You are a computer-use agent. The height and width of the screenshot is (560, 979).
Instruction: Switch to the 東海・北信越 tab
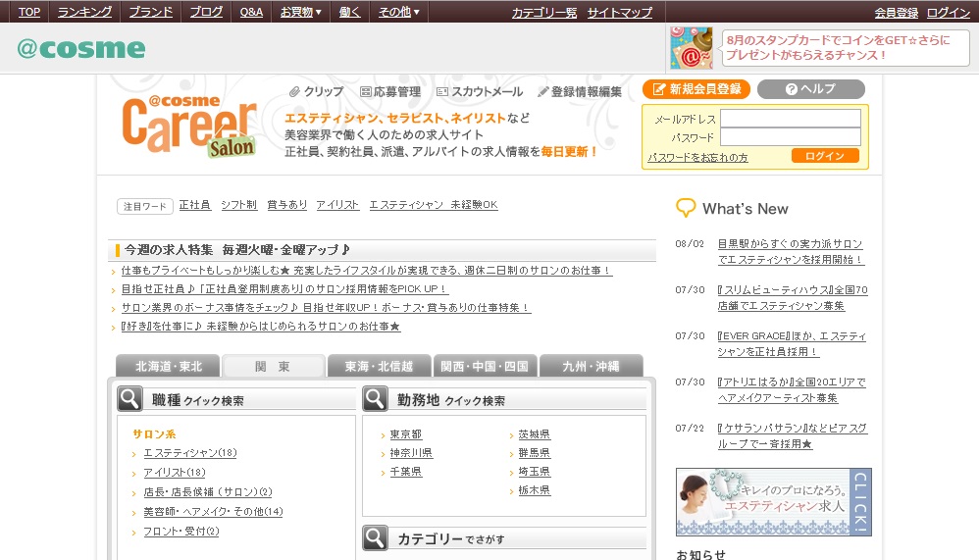click(x=379, y=367)
